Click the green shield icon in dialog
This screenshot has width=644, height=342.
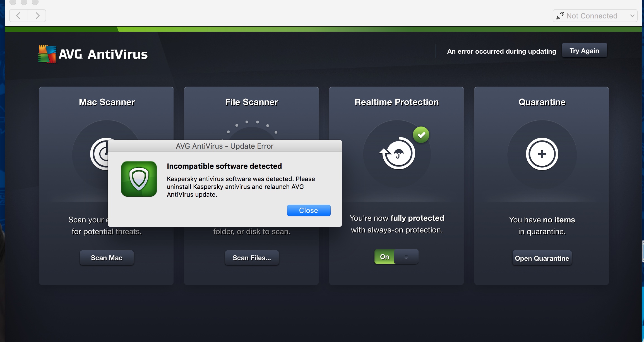pyautogui.click(x=139, y=179)
